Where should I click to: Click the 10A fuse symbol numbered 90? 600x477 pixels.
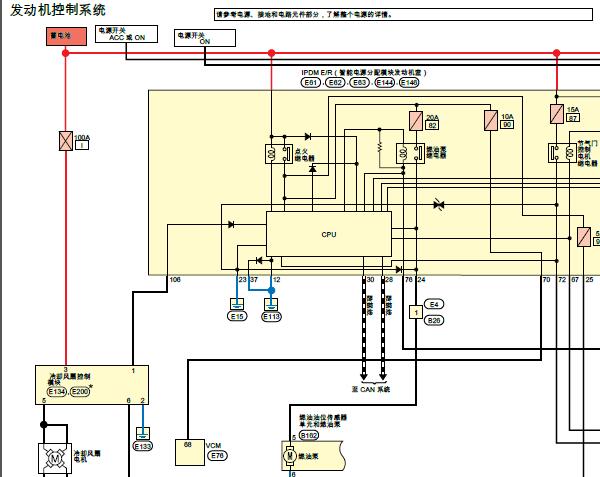click(x=491, y=120)
